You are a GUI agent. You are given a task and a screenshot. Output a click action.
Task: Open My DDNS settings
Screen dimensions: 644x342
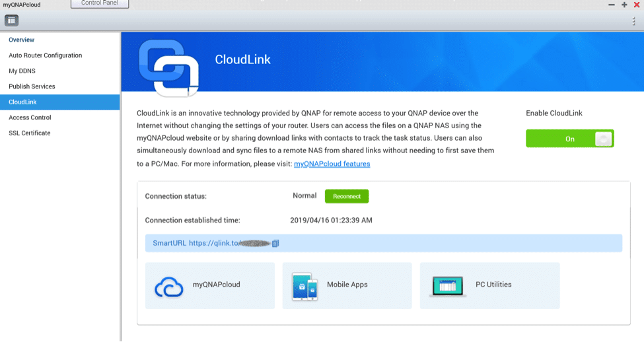pyautogui.click(x=60, y=71)
